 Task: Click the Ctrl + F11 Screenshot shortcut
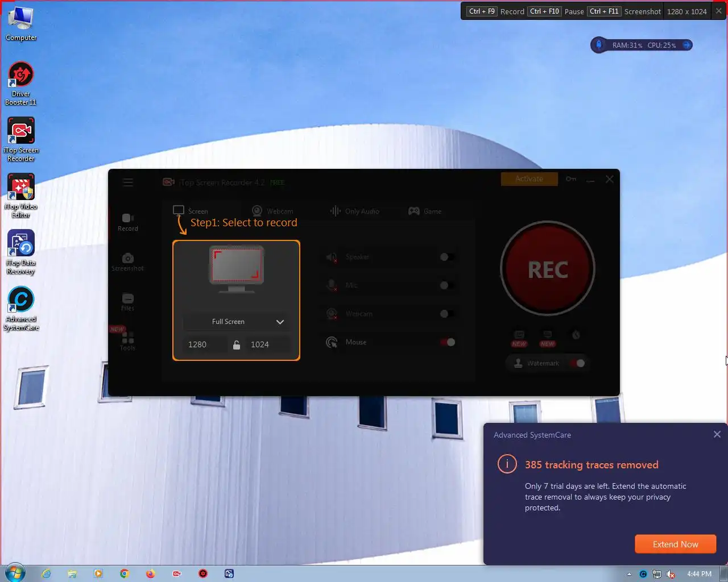(x=624, y=11)
